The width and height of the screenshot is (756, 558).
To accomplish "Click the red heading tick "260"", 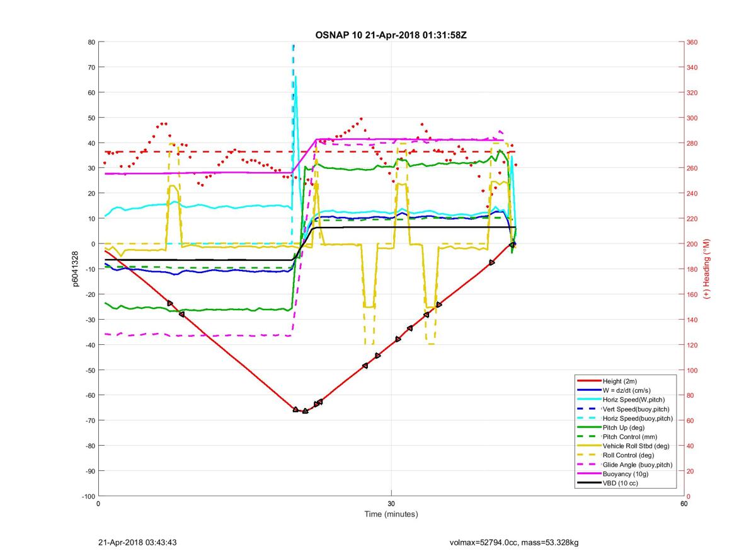I will point(692,168).
